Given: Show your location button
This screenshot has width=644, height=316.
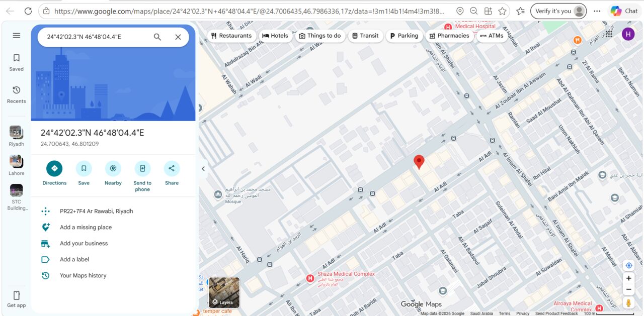Looking at the screenshot, I should point(628,265).
